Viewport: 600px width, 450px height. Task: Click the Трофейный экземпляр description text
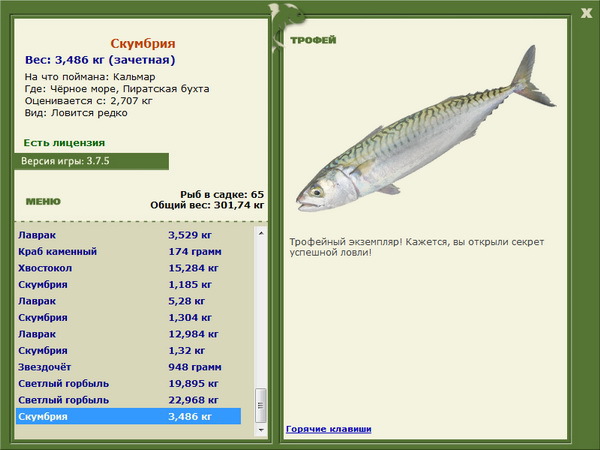[416, 247]
